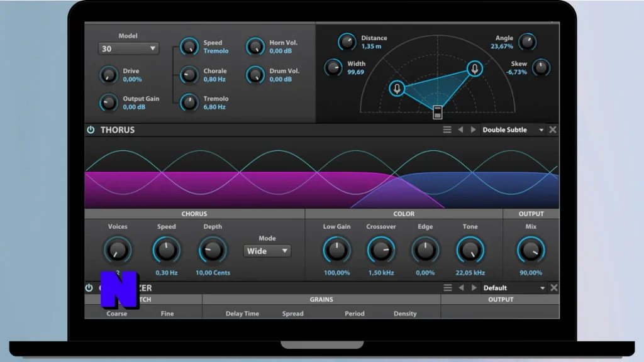Open the THORUS preset menu icon

[x=447, y=129]
